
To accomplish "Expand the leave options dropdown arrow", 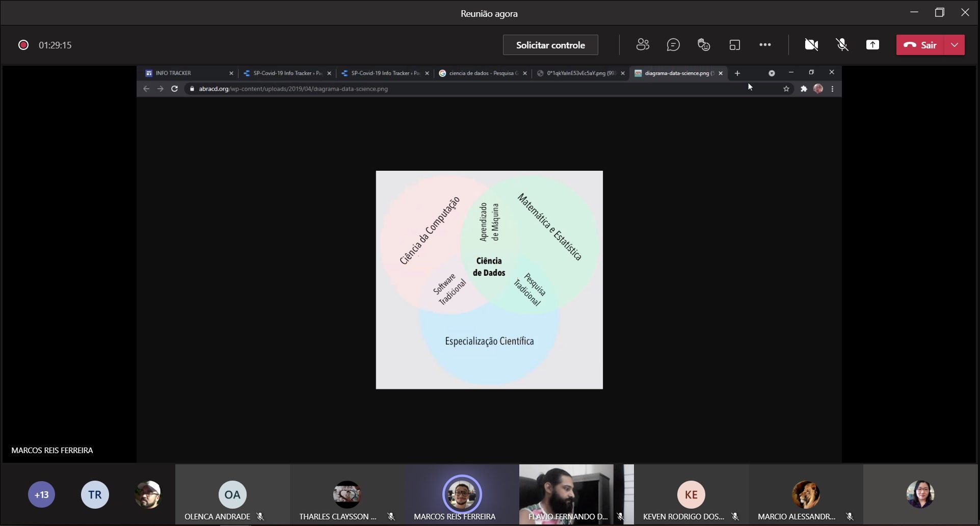I will click(x=955, y=45).
